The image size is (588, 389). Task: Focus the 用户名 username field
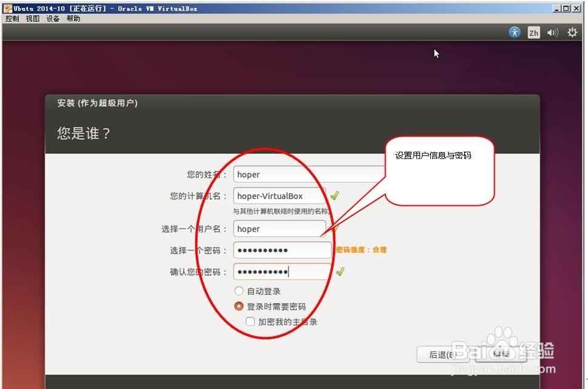click(279, 229)
